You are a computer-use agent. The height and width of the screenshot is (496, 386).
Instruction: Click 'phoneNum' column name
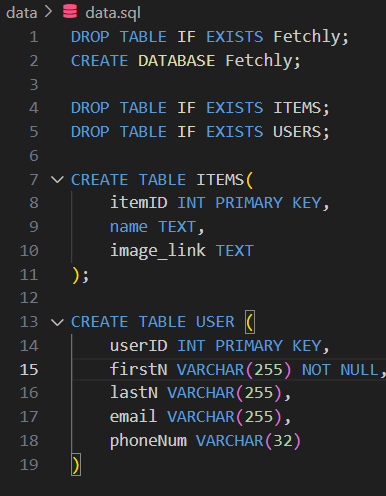coord(148,441)
